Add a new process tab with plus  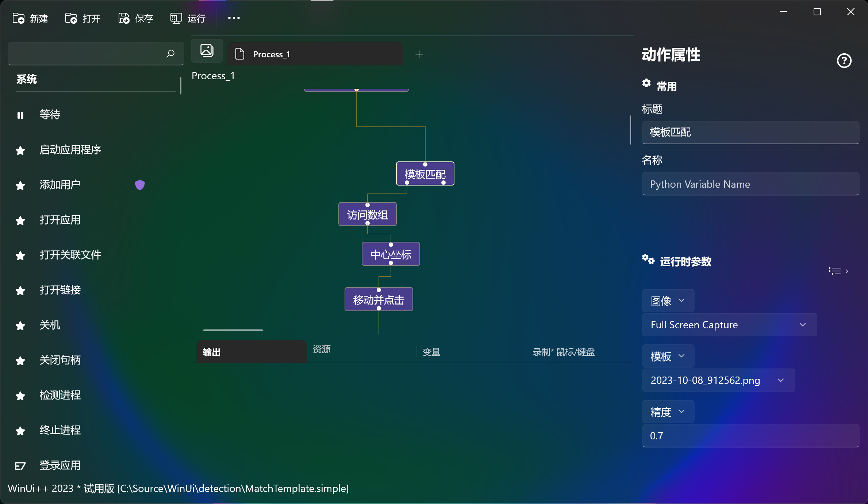click(419, 54)
